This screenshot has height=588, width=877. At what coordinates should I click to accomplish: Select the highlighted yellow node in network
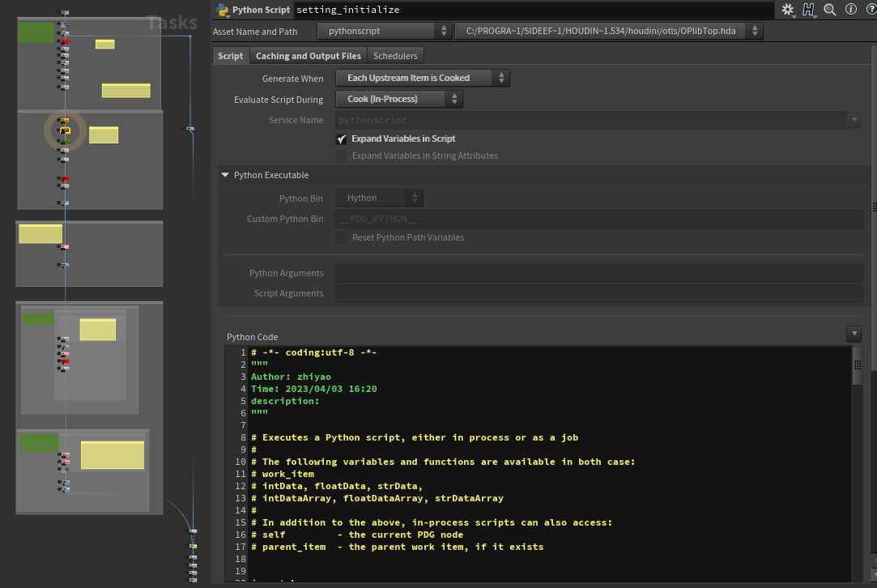(65, 130)
